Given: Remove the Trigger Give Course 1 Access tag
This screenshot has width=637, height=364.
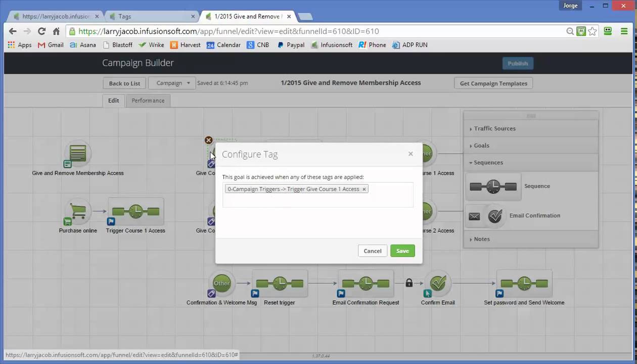Looking at the screenshot, I should [x=364, y=189].
